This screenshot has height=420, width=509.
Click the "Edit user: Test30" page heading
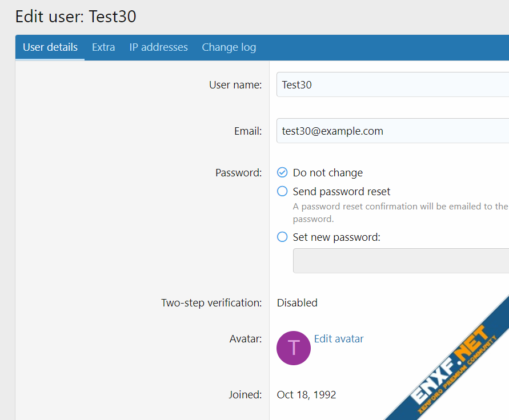pos(76,17)
